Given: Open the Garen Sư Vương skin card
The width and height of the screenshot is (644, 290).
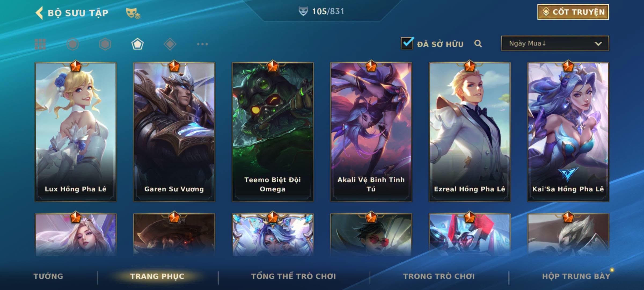Looking at the screenshot, I should click(174, 132).
